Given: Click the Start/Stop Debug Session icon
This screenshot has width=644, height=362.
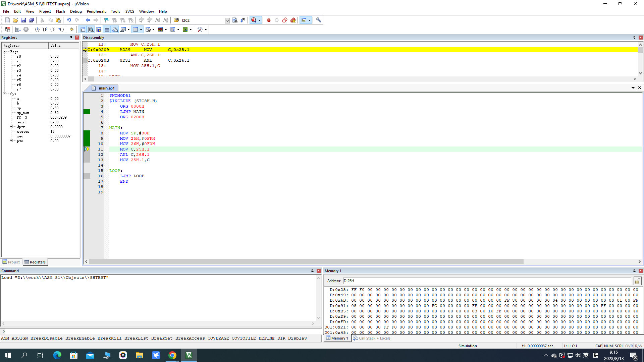Looking at the screenshot, I should (x=254, y=20).
